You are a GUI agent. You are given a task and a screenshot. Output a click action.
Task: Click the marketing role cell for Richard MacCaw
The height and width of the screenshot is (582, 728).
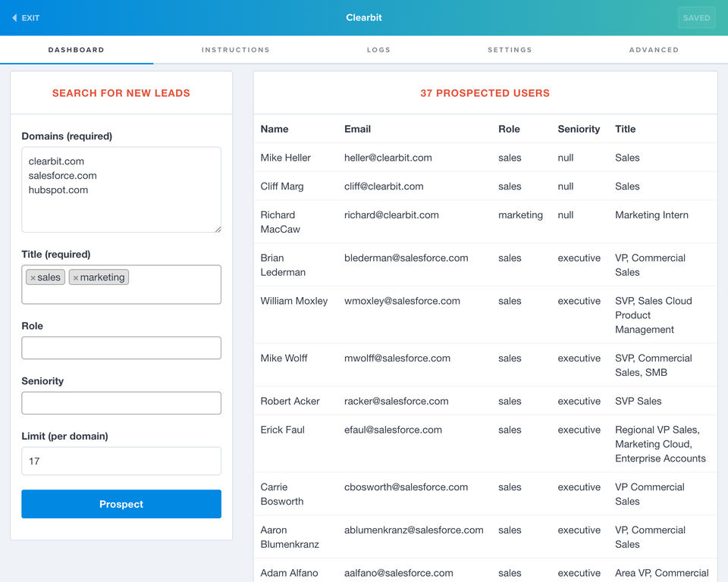[520, 215]
